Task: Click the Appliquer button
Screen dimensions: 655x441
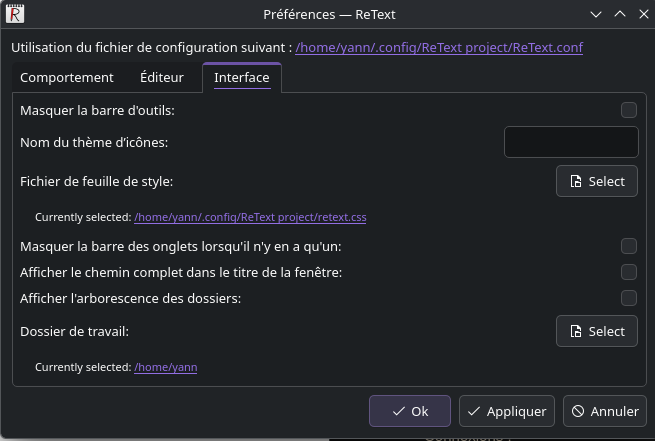Action: click(506, 411)
